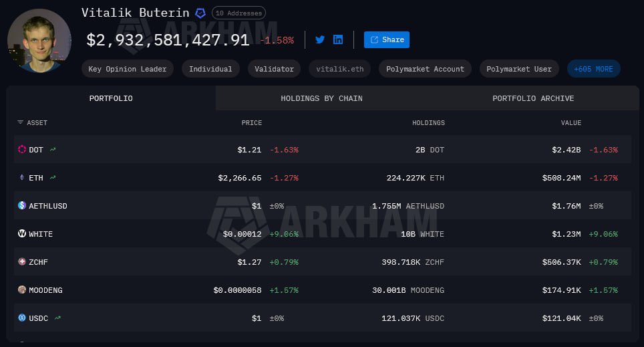Click the AETHLUSD asset name
The image size is (644, 347).
pyautogui.click(x=47, y=205)
